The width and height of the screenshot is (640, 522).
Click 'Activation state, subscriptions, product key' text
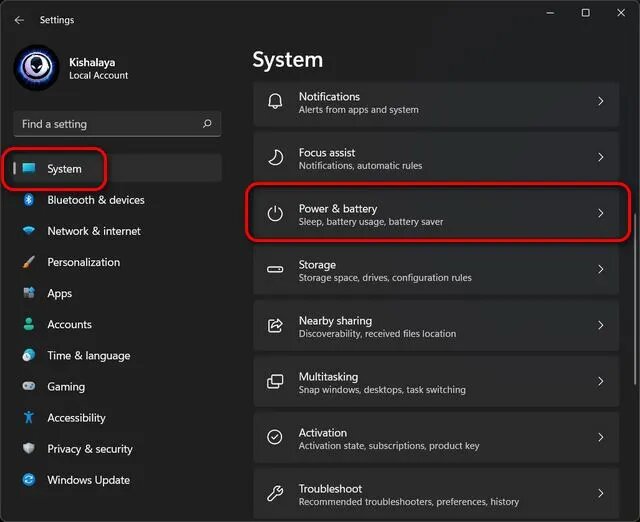pos(389,446)
